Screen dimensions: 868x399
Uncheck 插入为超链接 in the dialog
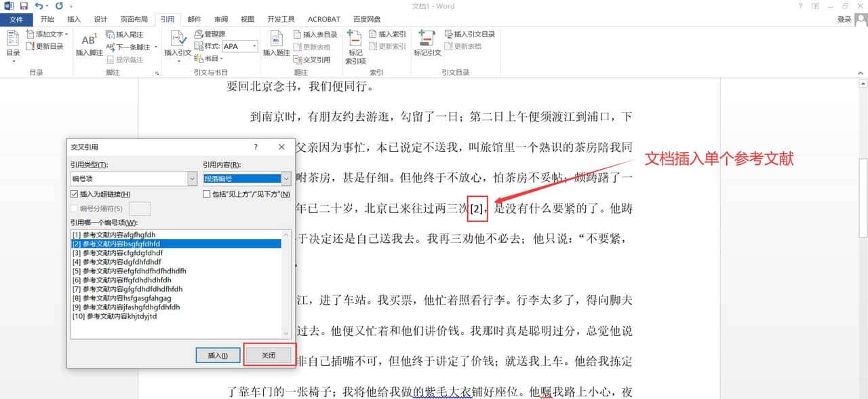[x=75, y=193]
